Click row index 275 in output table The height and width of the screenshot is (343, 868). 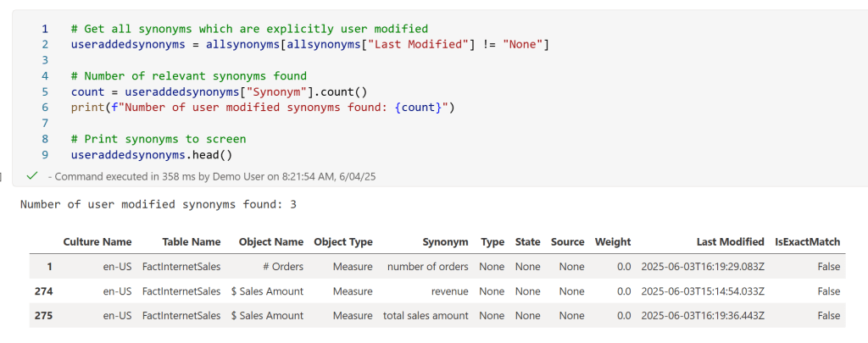tap(43, 315)
